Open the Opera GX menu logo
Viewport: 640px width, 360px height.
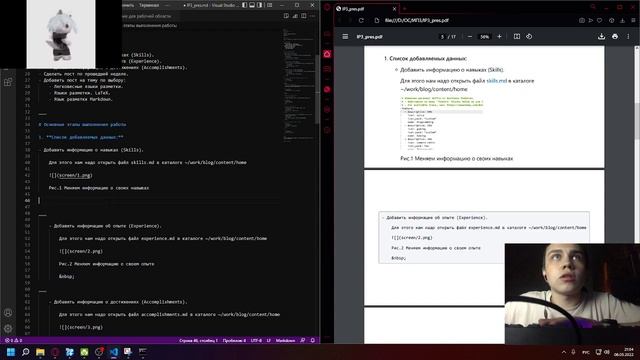(x=327, y=7)
